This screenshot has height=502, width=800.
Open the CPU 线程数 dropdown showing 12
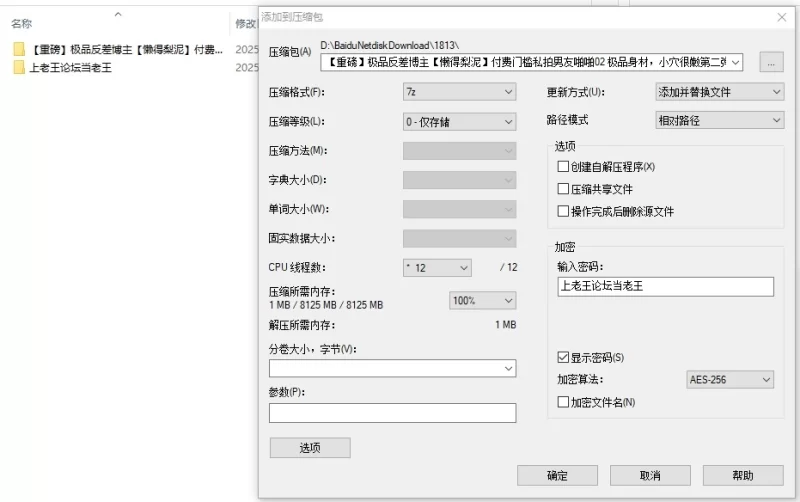click(x=437, y=268)
